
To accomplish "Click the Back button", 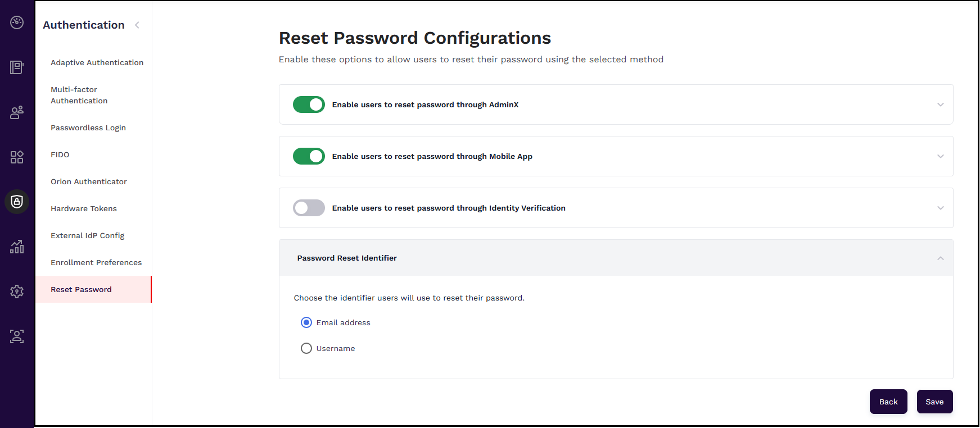I will (888, 402).
